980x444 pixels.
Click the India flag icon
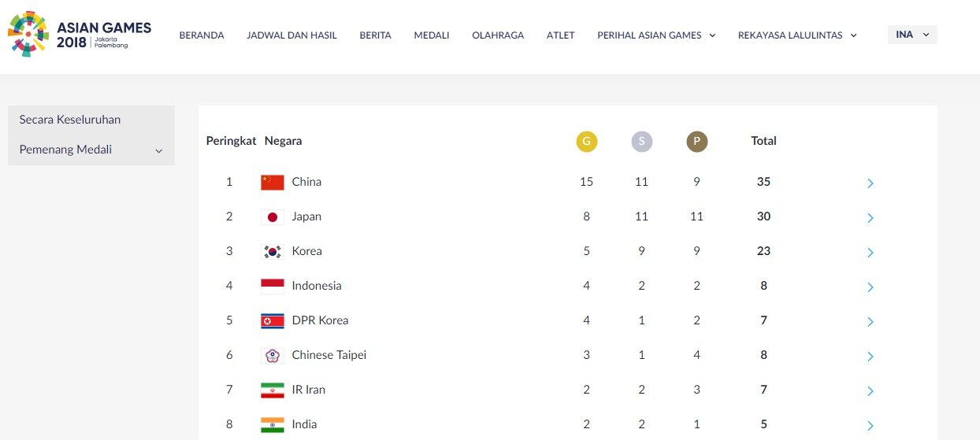[x=272, y=425]
